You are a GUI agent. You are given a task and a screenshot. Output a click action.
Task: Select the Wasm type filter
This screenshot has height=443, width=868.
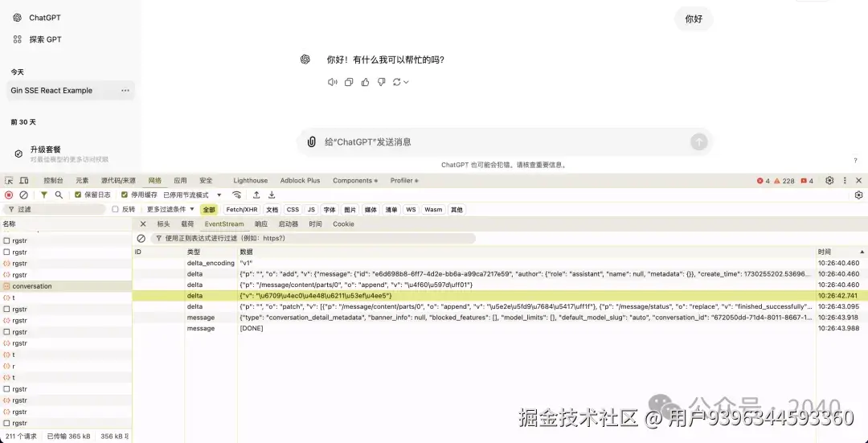pyautogui.click(x=433, y=209)
